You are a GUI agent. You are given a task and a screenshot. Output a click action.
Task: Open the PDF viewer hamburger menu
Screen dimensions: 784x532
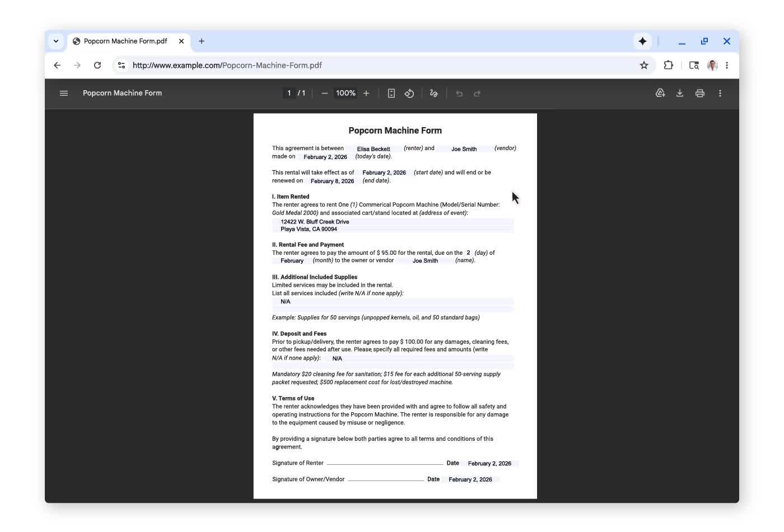coord(63,93)
